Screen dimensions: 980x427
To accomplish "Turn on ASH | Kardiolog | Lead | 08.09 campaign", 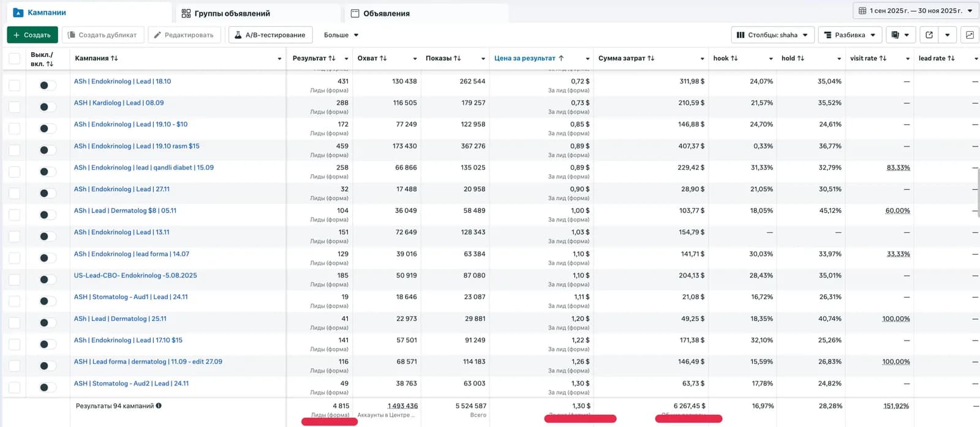I will click(47, 107).
